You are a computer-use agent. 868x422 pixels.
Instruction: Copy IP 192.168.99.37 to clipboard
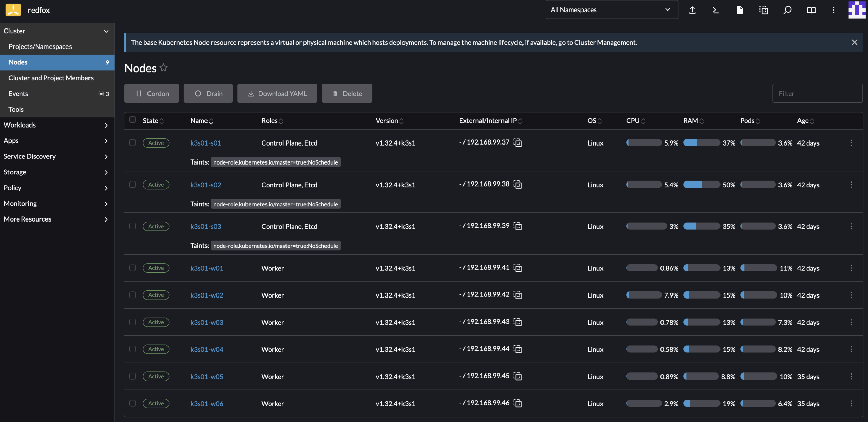(x=518, y=142)
